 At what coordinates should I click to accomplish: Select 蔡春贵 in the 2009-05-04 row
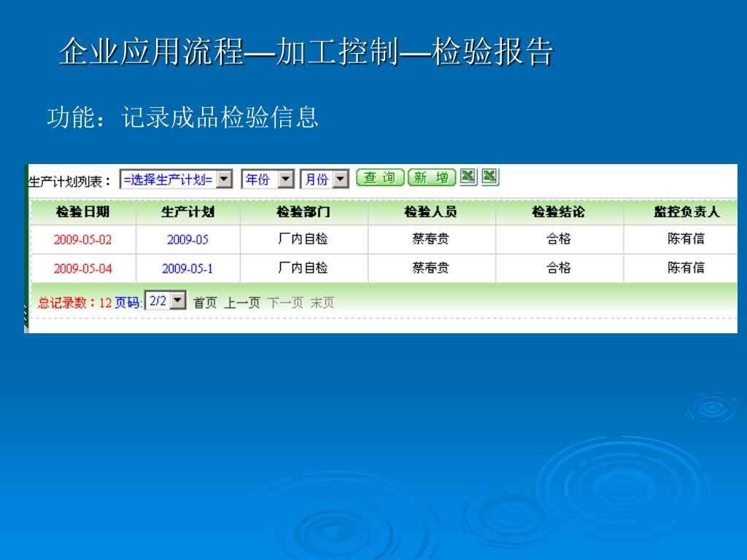430,268
